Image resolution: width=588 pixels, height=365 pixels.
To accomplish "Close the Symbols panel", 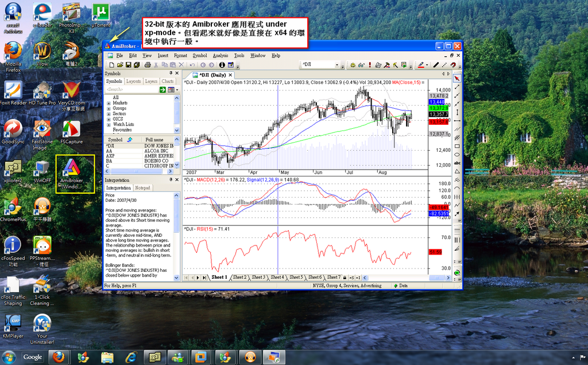I will 177,73.
